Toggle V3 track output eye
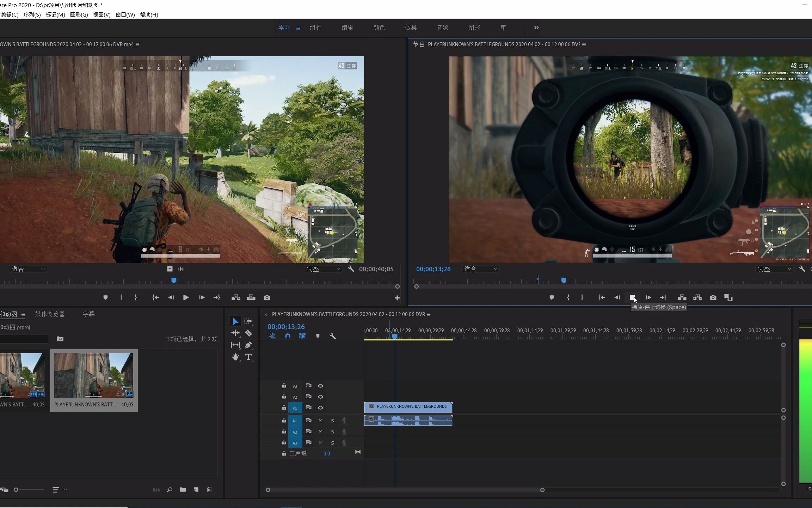 (320, 386)
